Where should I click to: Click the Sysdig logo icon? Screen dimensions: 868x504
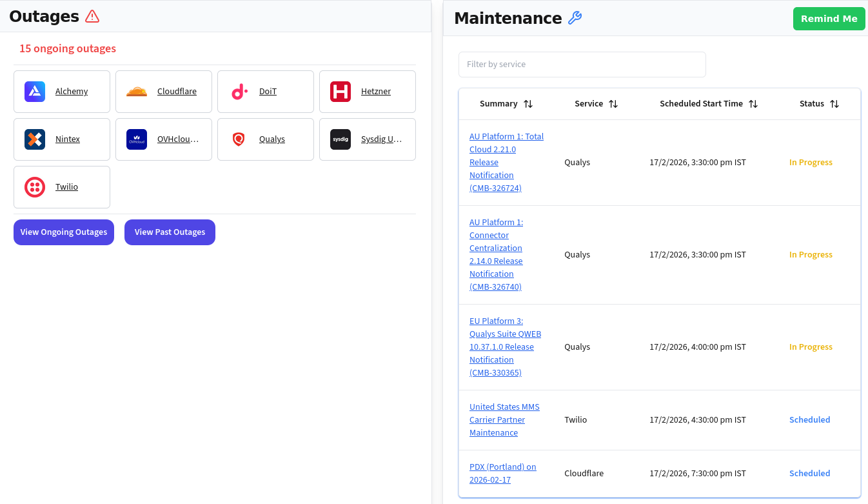340,139
